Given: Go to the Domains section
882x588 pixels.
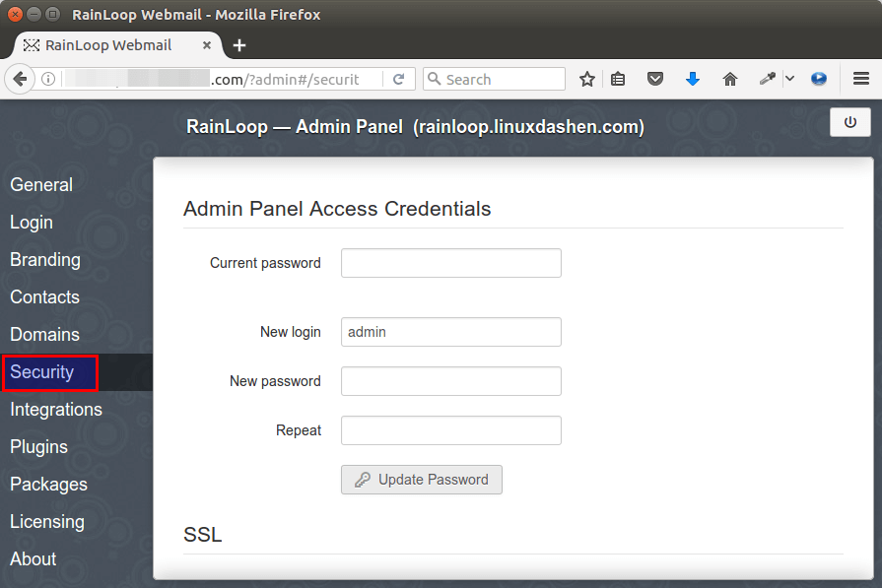Looking at the screenshot, I should 45,335.
